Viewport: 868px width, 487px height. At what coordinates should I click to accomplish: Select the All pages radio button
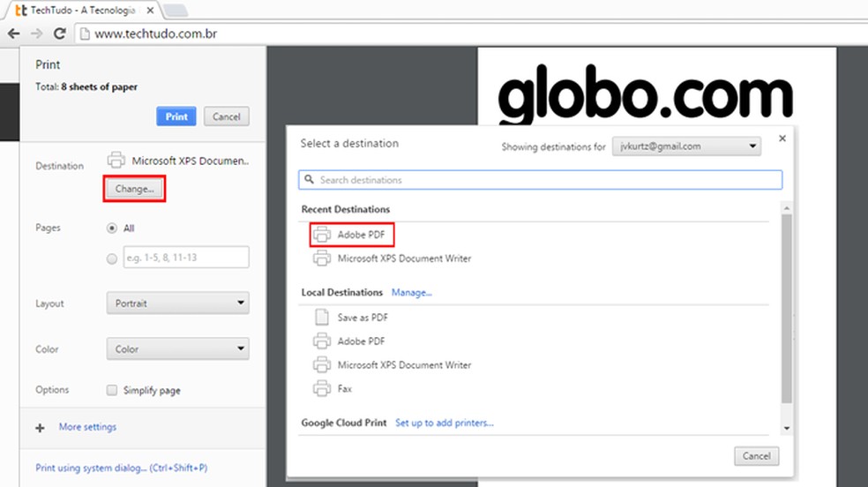pyautogui.click(x=112, y=228)
